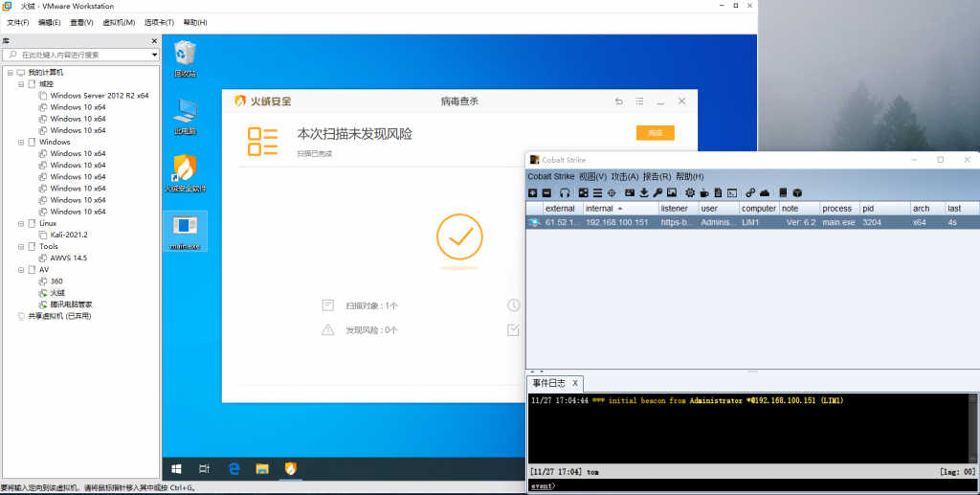Click the cube About icon in Cobalt Strike toolbar

pyautogui.click(x=797, y=193)
